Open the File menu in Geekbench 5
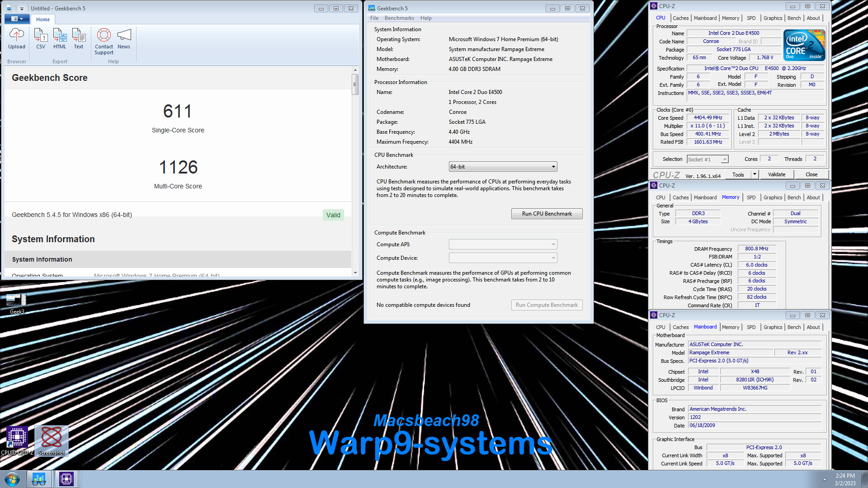The image size is (868, 488). click(374, 18)
